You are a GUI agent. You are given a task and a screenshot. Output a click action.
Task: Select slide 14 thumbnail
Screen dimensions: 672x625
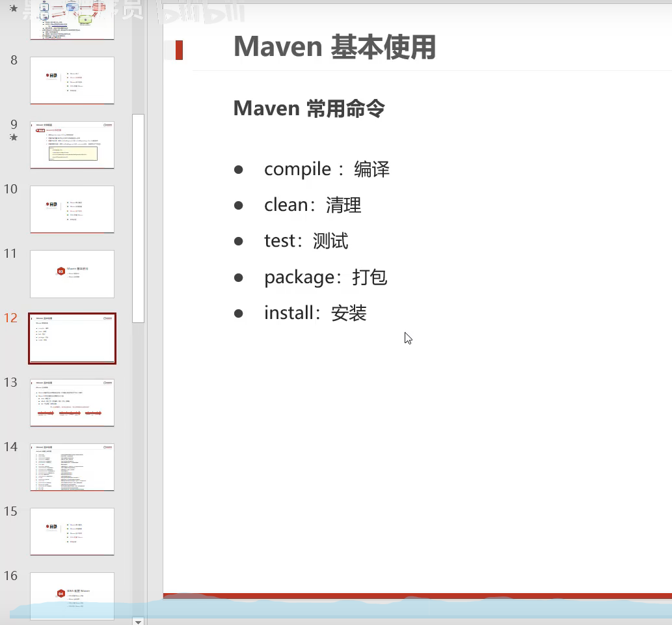pyautogui.click(x=72, y=467)
